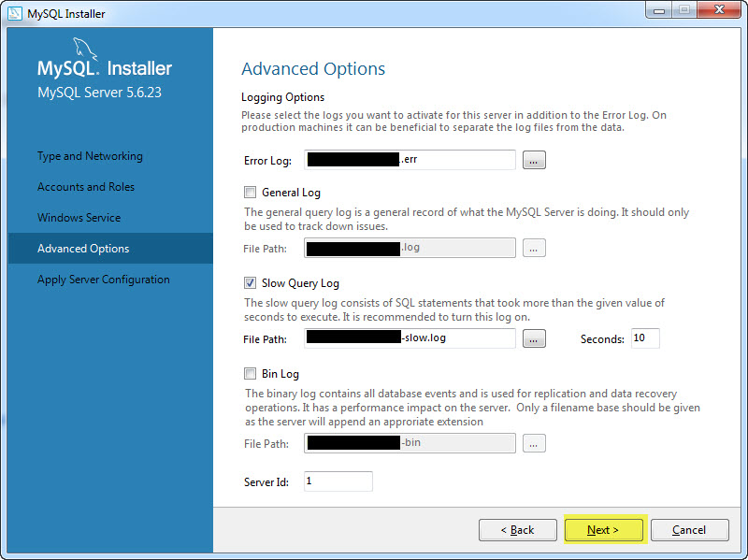Close the MySQL Installer window
The width and height of the screenshot is (748, 560).
pos(719,10)
